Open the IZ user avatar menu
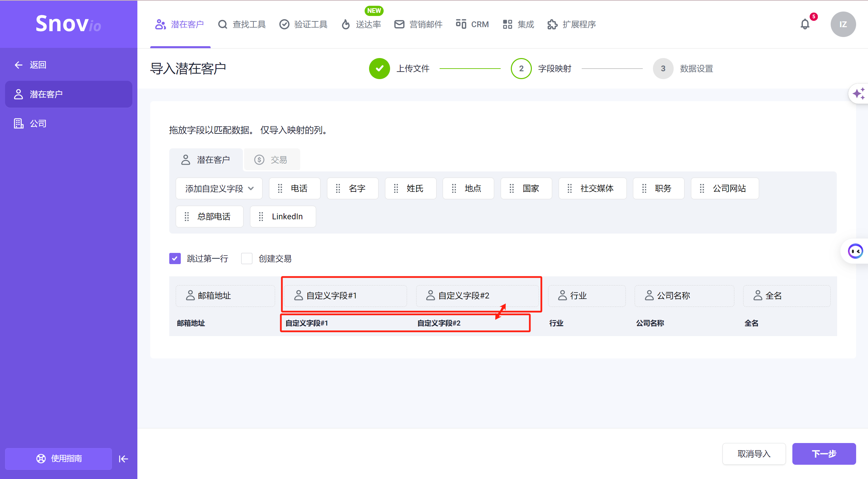This screenshot has width=868, height=479. pyautogui.click(x=843, y=24)
